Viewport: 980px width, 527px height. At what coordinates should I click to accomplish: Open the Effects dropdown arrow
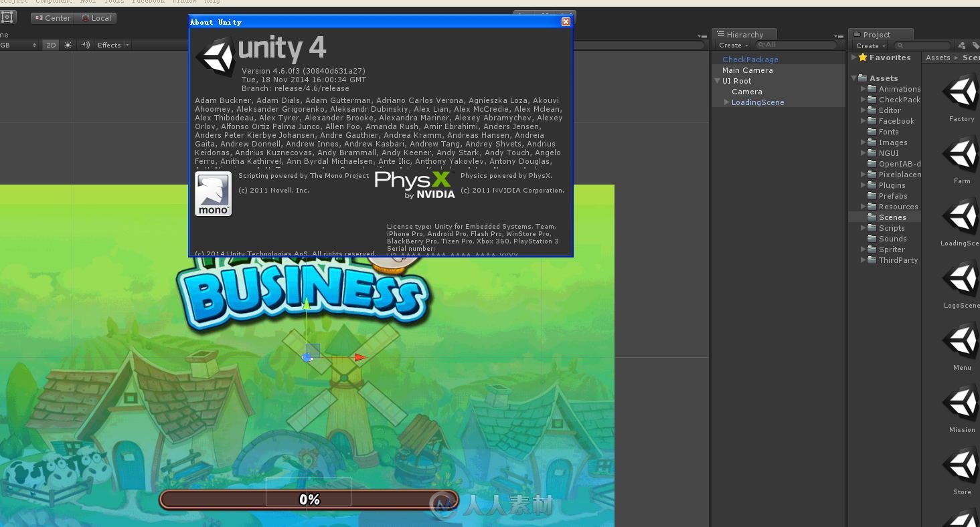tap(127, 45)
